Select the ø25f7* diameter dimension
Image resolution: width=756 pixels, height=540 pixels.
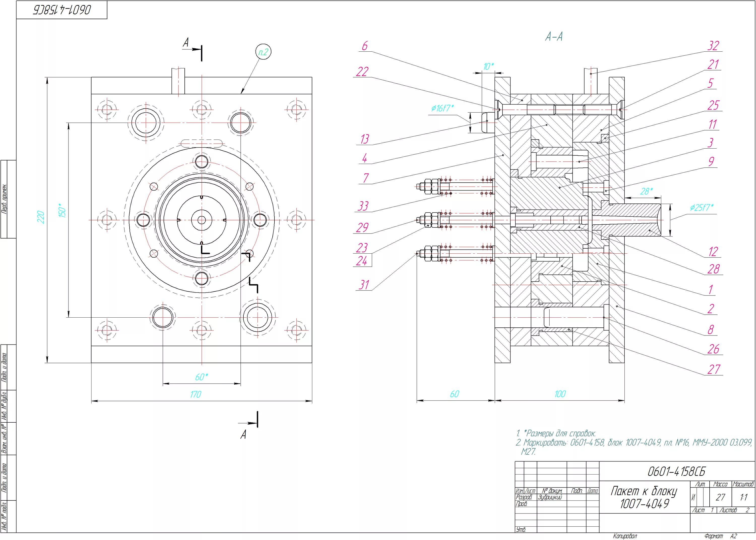(702, 208)
